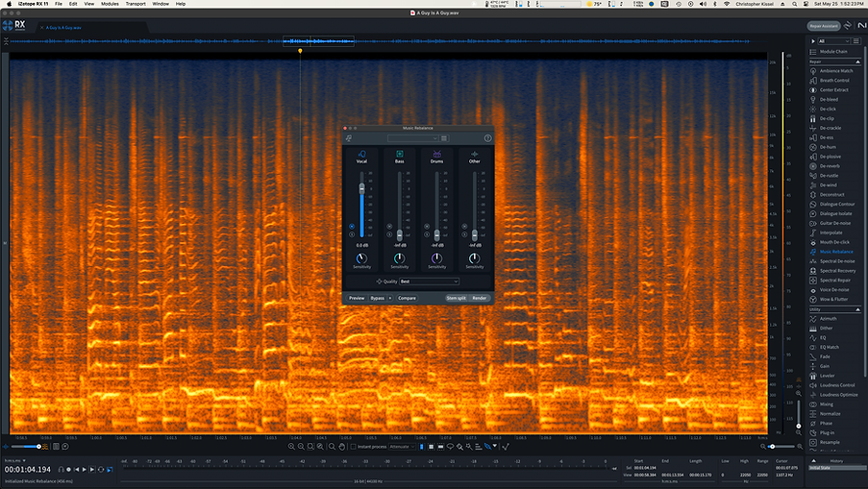Click the Stem split button

pyautogui.click(x=457, y=298)
